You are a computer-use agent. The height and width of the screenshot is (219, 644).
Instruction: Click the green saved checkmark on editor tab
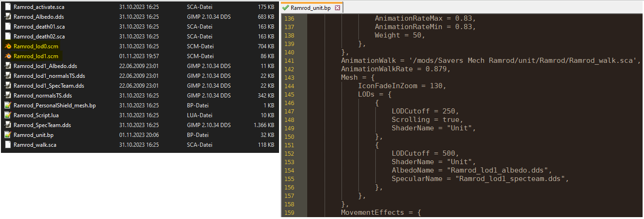286,8
